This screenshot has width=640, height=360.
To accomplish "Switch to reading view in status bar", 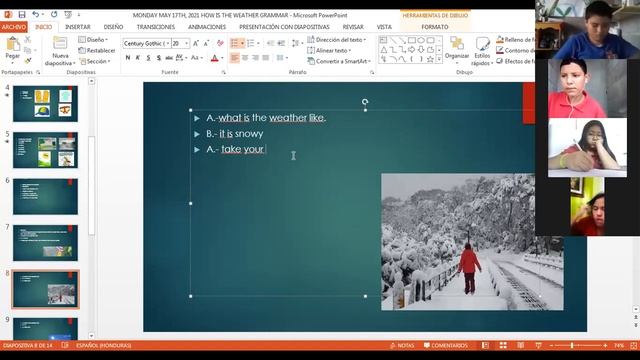I will 520,345.
